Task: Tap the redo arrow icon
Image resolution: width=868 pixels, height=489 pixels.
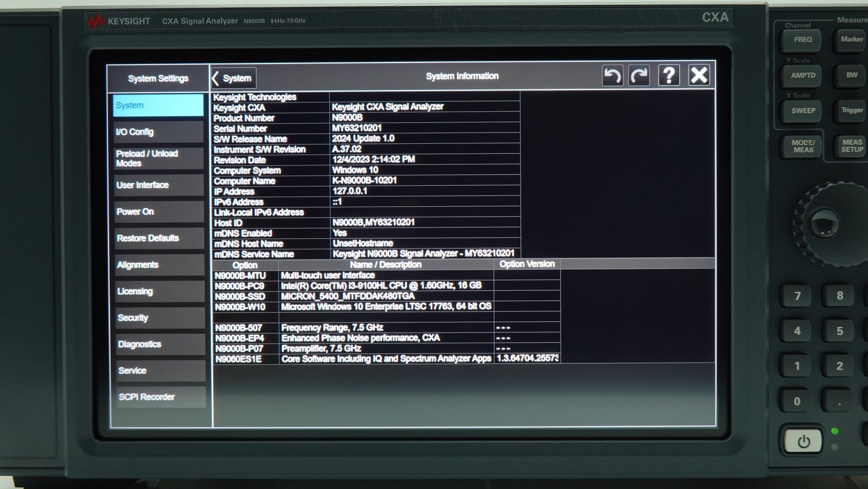Action: pyautogui.click(x=639, y=75)
